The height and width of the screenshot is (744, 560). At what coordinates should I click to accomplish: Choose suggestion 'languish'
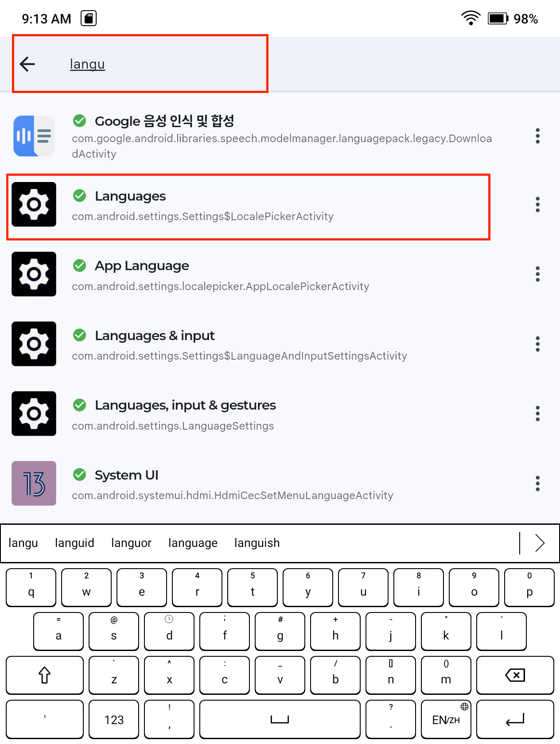(257, 543)
